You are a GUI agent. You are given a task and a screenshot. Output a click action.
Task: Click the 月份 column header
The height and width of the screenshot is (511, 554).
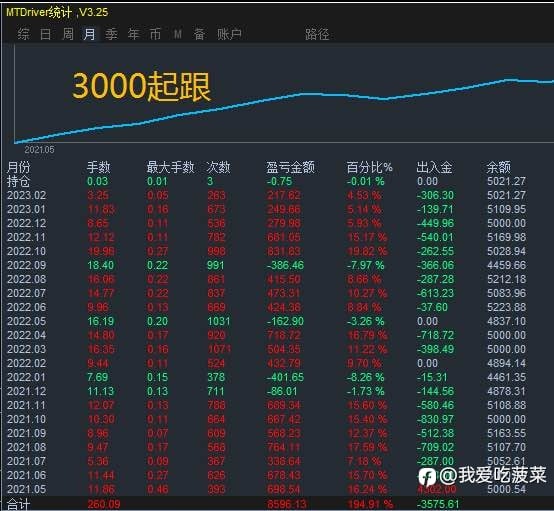coord(19,167)
